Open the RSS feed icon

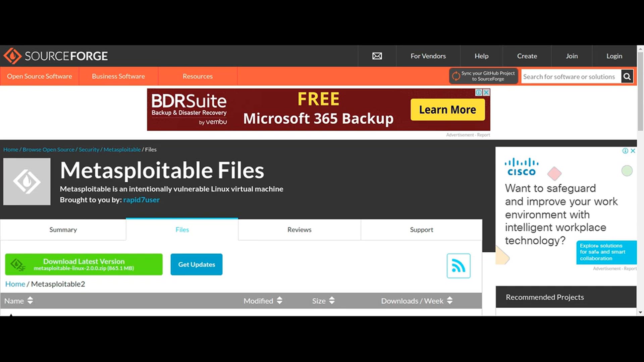[x=458, y=266]
